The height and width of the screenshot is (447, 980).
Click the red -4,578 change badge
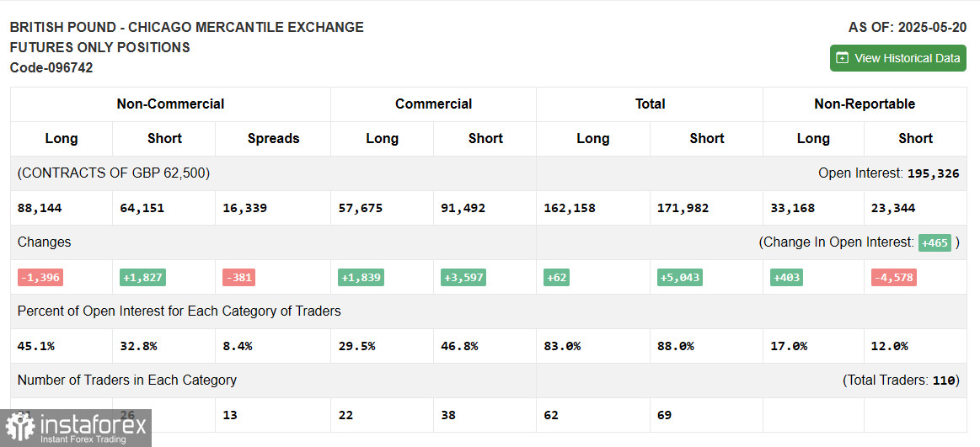point(893,277)
